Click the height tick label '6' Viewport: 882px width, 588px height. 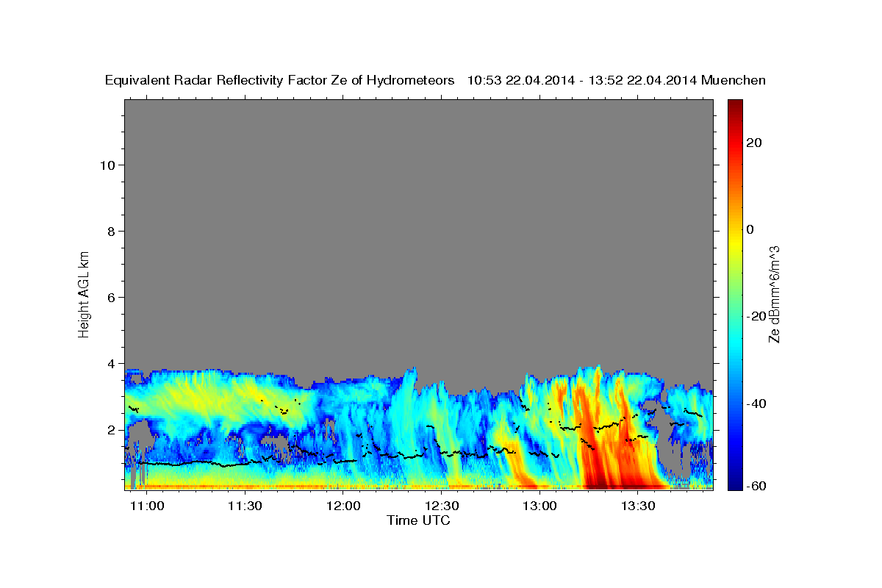(x=112, y=297)
